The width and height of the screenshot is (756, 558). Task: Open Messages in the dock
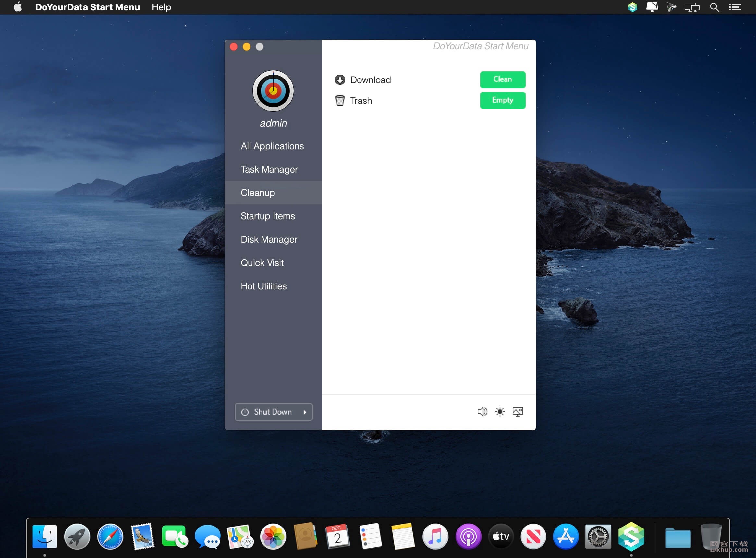click(207, 536)
